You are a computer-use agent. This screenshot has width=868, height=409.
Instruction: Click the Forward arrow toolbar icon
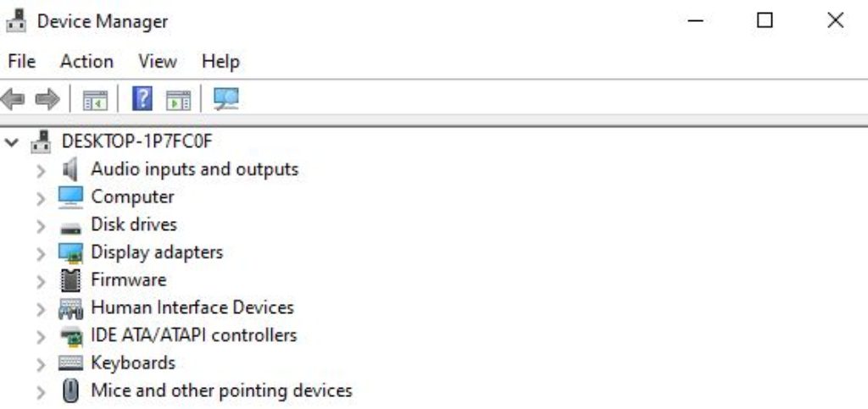[47, 99]
